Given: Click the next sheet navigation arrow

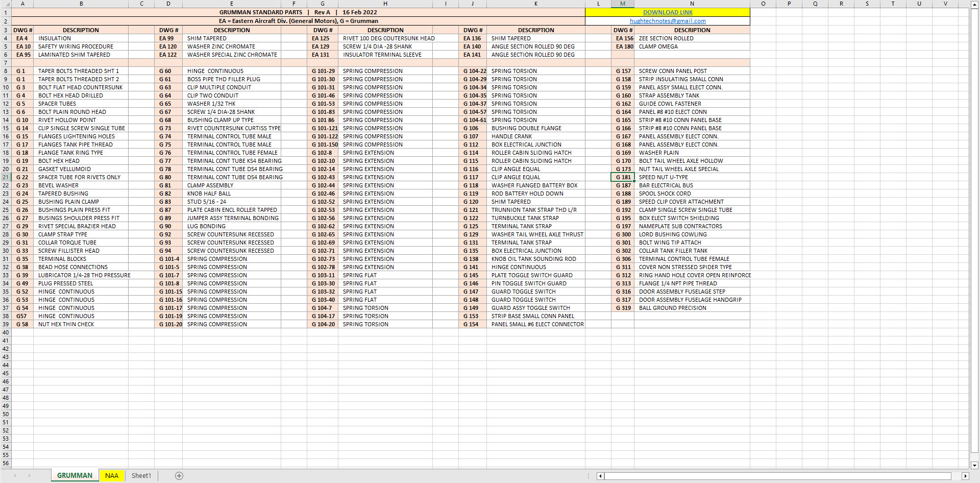Looking at the screenshot, I should pos(29,476).
